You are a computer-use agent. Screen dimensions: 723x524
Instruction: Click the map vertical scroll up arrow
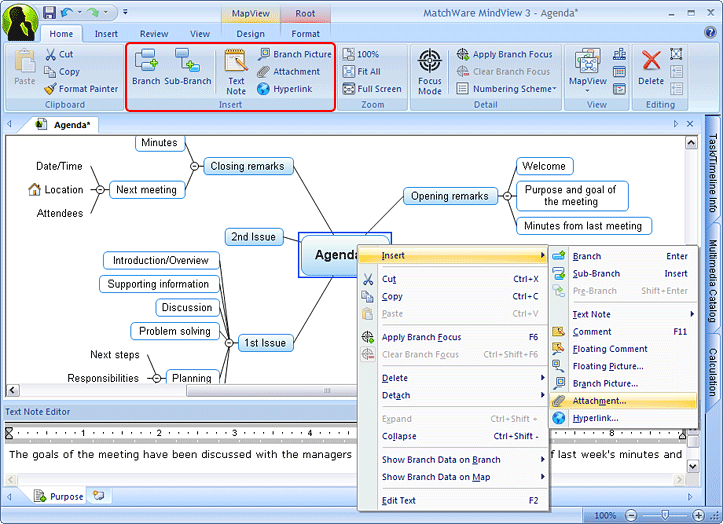click(691, 143)
